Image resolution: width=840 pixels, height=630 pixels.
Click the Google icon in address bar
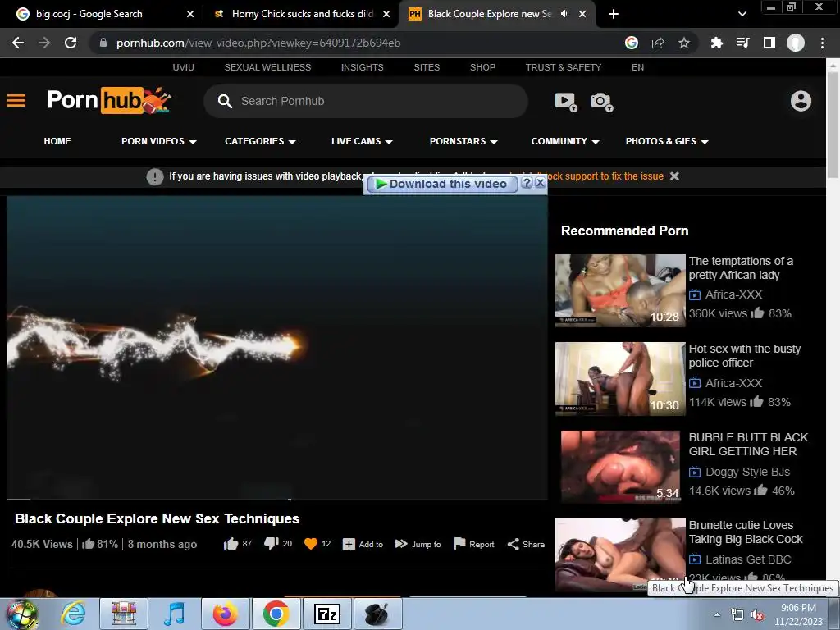(632, 43)
